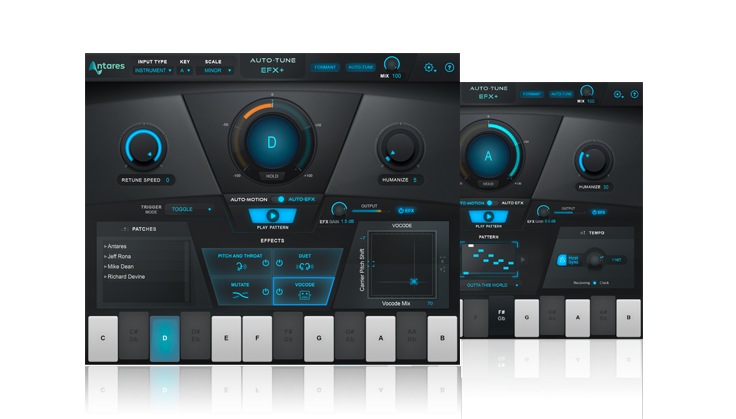
Task: Click the highlighted D key
Action: click(x=165, y=338)
